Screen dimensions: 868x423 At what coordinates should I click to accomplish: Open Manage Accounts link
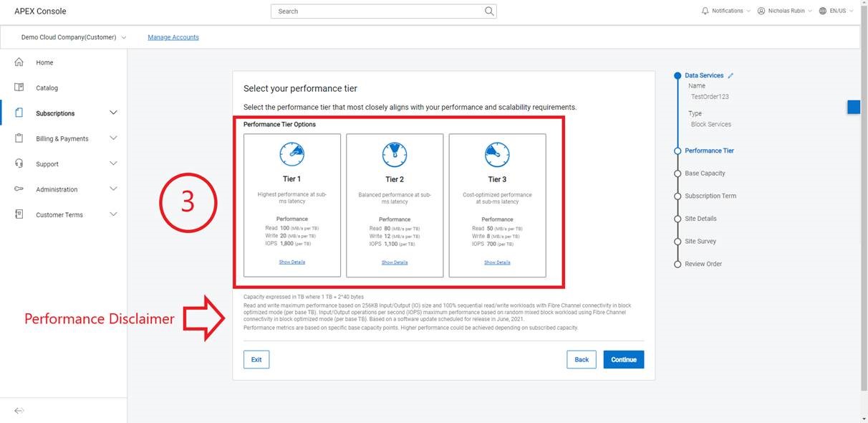coord(173,37)
